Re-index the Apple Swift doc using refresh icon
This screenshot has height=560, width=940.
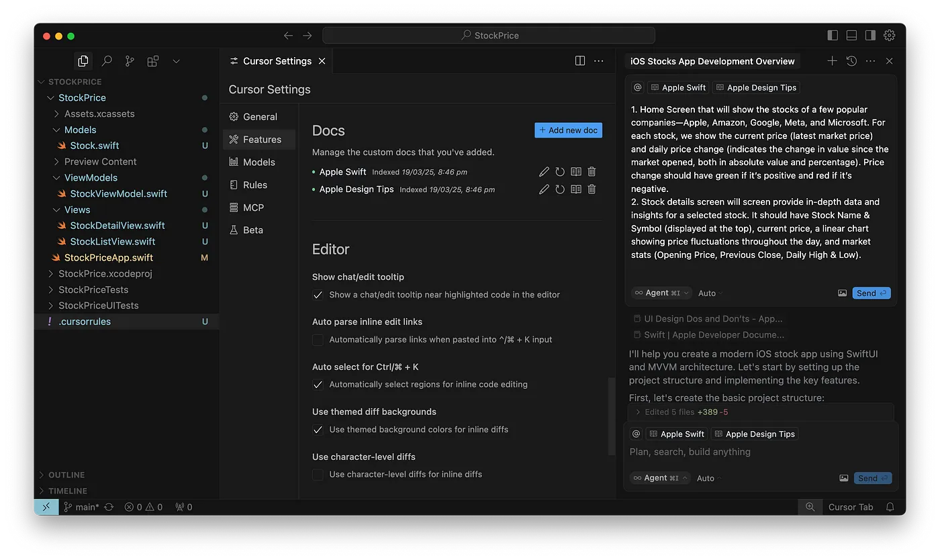(560, 172)
